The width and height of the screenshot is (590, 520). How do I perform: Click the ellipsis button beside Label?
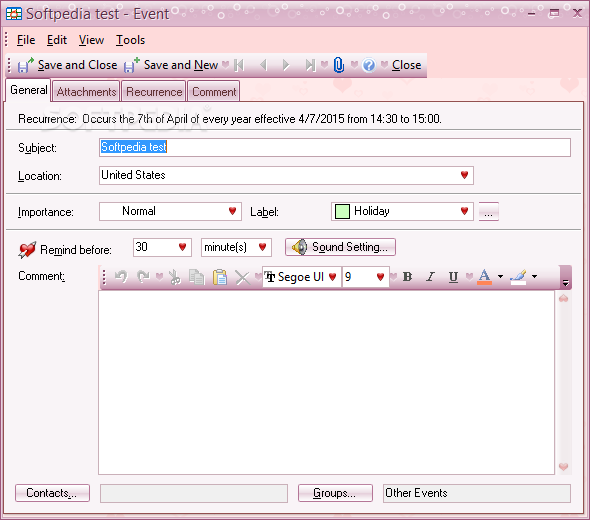pos(488,211)
